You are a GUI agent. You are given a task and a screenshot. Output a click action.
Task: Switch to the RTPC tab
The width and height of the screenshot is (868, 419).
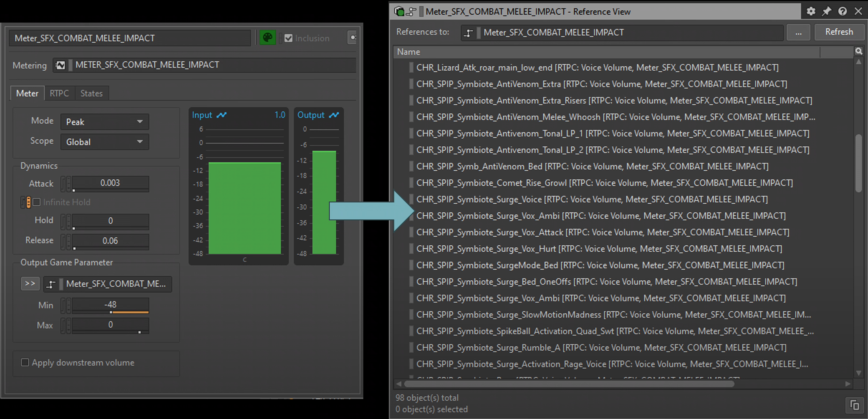coord(59,93)
